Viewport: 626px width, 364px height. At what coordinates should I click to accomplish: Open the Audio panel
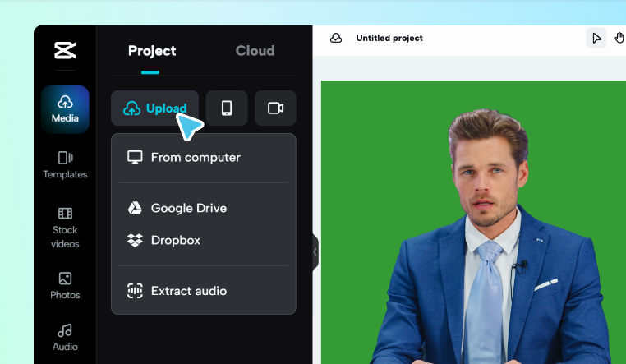(65, 337)
